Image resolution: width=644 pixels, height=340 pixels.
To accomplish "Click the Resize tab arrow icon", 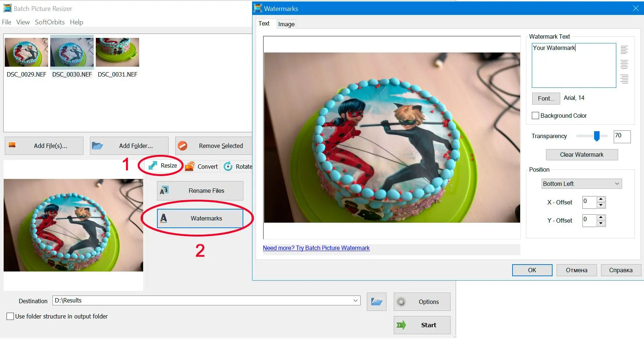I will pyautogui.click(x=153, y=166).
